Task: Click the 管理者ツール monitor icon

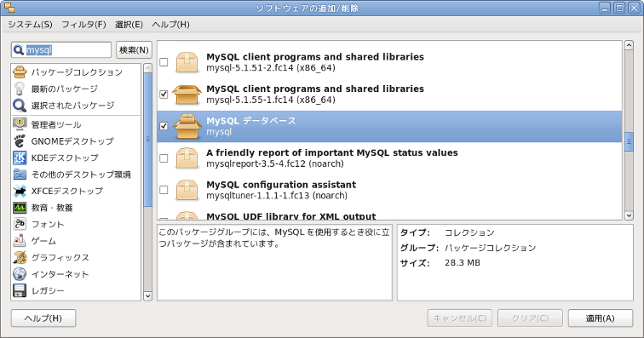Action: pyautogui.click(x=20, y=124)
